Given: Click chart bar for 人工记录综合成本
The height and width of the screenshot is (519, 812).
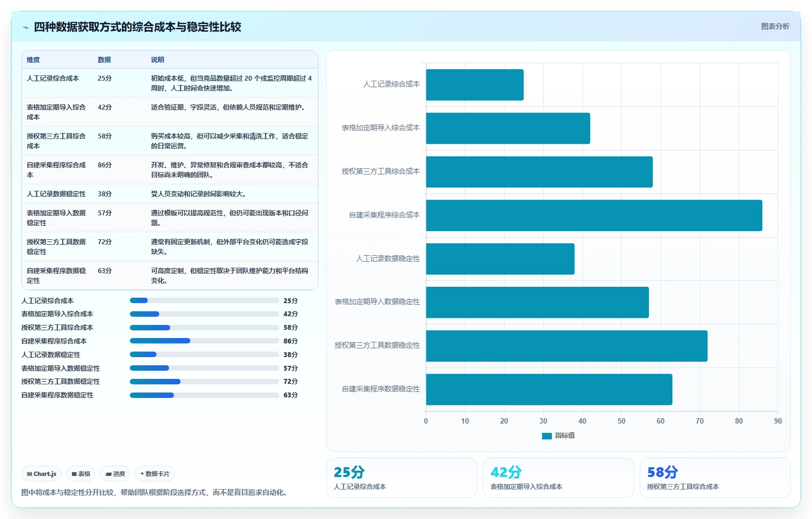Looking at the screenshot, I should point(475,85).
